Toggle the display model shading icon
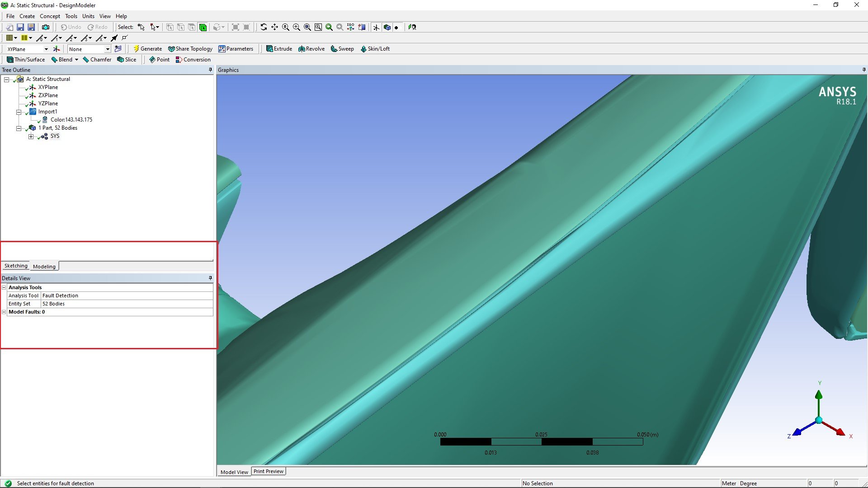 (387, 27)
